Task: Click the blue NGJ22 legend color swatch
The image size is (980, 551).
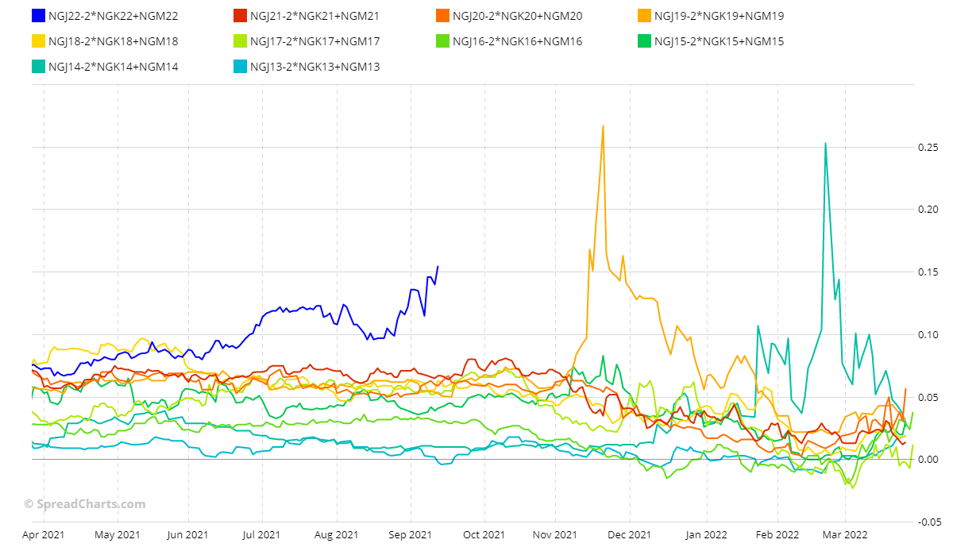Action: click(x=37, y=16)
